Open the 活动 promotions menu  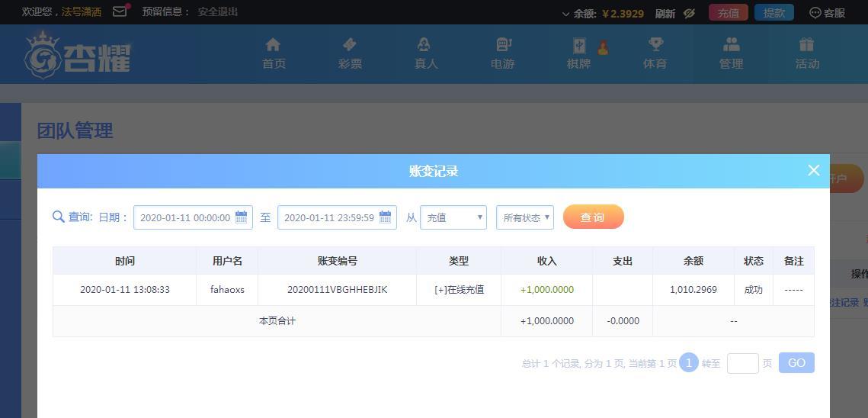(x=807, y=53)
